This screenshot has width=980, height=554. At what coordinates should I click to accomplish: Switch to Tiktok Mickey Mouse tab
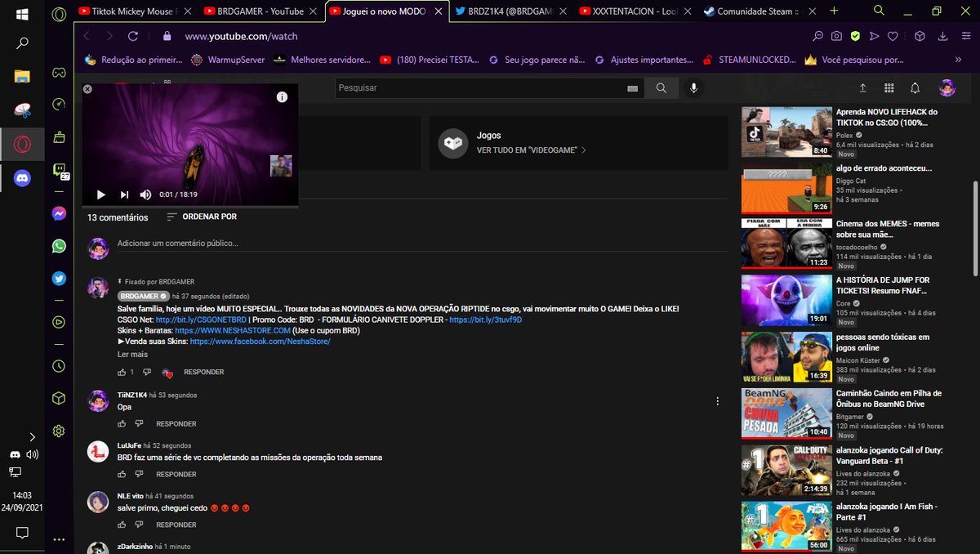coord(135,11)
